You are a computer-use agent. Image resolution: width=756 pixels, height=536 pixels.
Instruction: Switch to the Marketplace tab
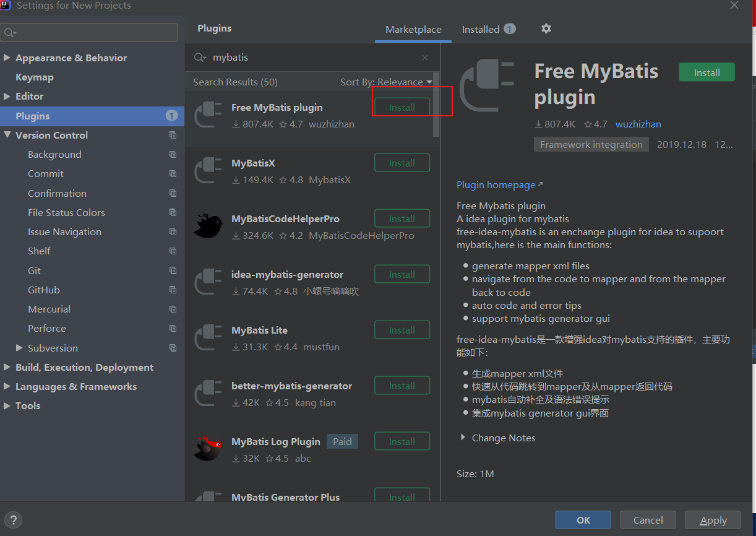point(413,30)
